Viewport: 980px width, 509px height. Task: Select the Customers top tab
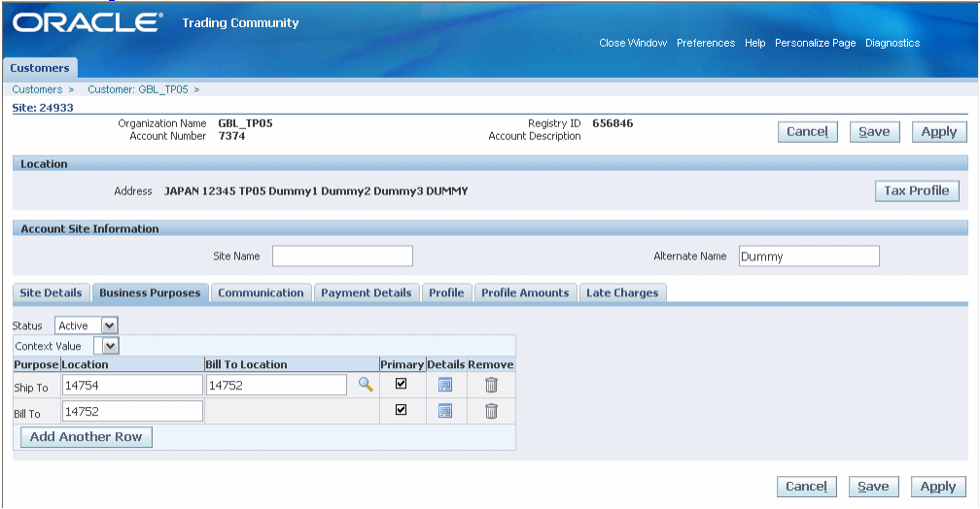coord(39,68)
